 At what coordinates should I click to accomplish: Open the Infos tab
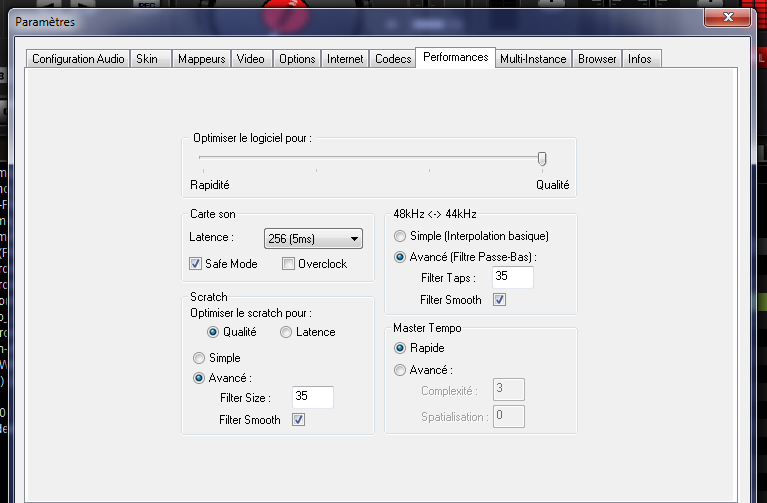pos(641,59)
